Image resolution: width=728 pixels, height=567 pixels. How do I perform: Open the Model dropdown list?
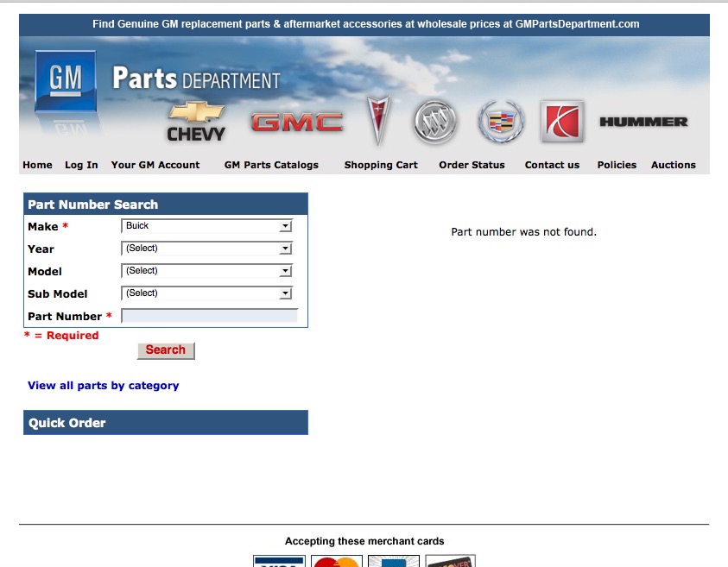[x=206, y=271]
